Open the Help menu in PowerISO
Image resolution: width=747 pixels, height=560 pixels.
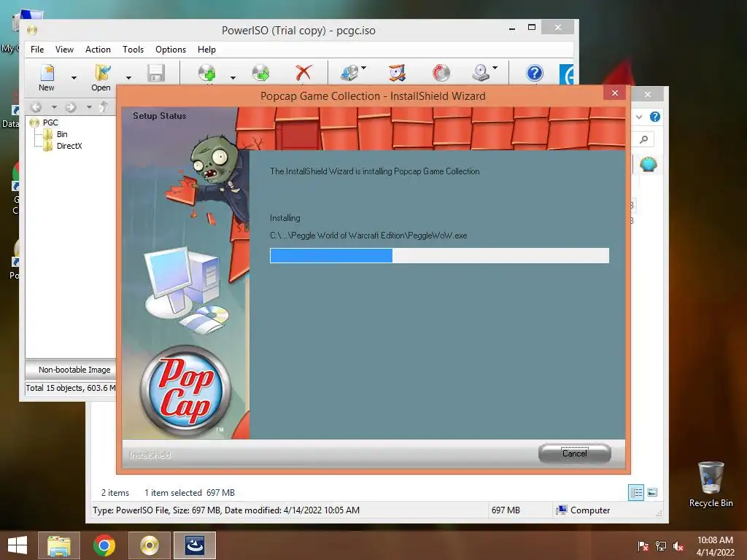tap(206, 50)
